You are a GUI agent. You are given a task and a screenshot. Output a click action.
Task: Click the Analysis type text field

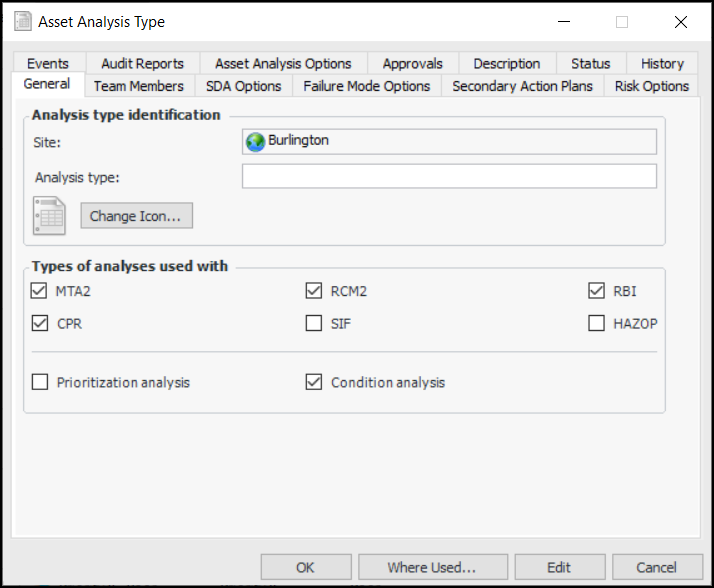point(449,177)
